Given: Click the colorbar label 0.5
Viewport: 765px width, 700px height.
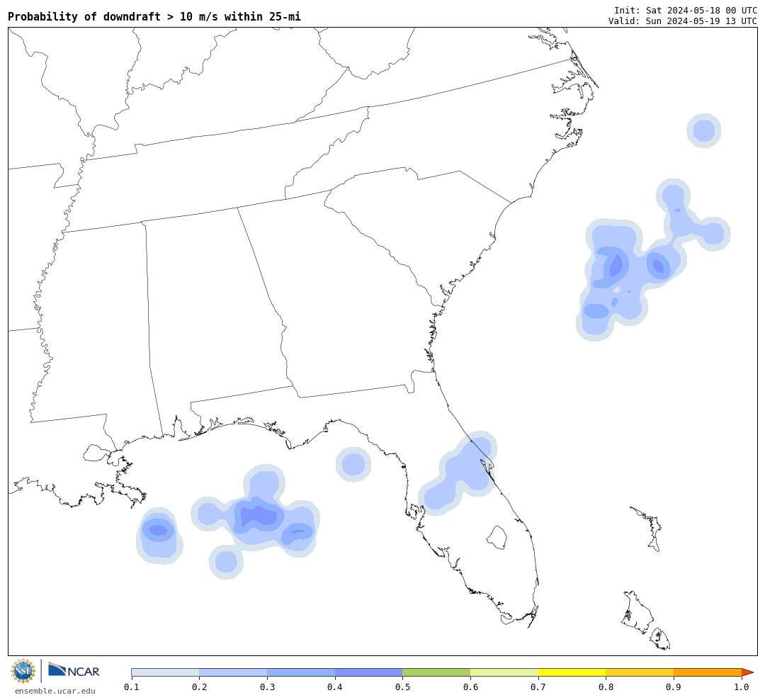Looking at the screenshot, I should 402,687.
